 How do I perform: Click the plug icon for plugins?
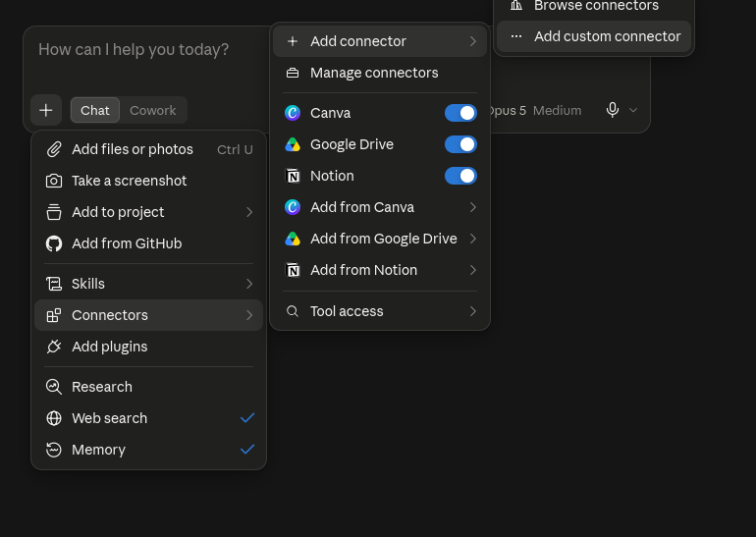click(x=54, y=347)
